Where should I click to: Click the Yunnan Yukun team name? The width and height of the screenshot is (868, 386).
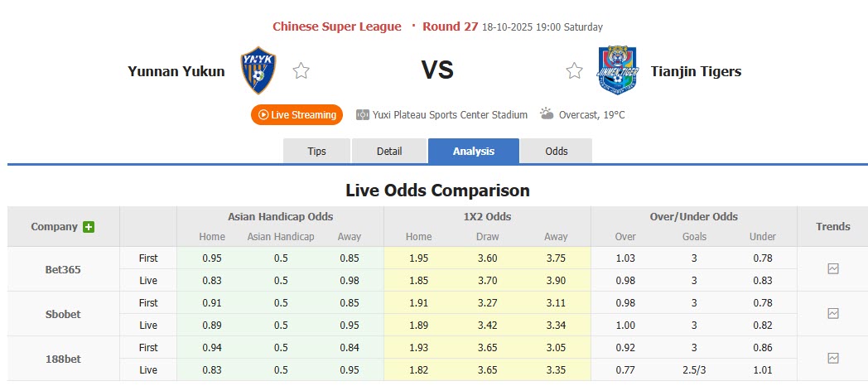tap(176, 71)
